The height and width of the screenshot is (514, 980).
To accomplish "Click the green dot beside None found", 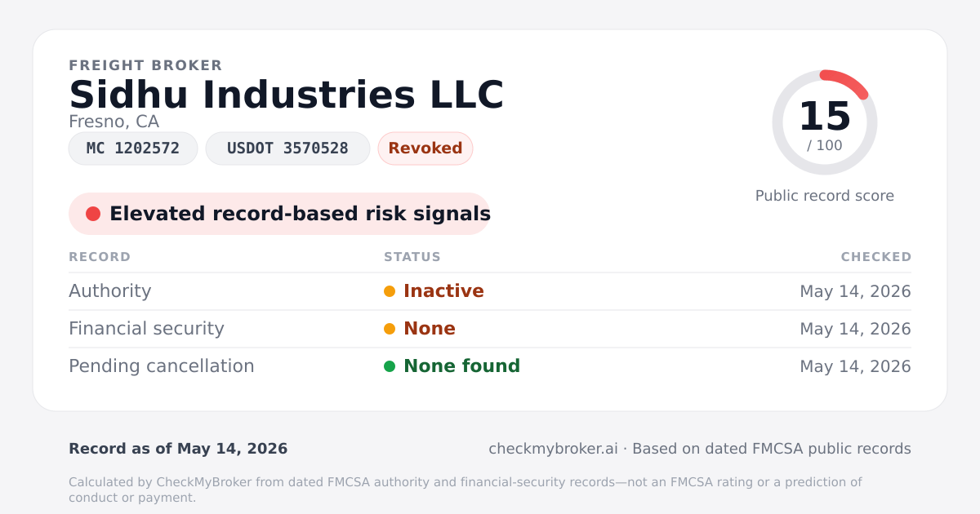I will click(390, 366).
